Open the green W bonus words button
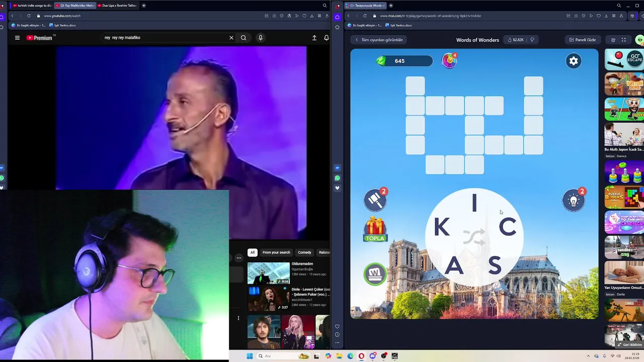Screen dimensions: 644x362 (x=375, y=274)
